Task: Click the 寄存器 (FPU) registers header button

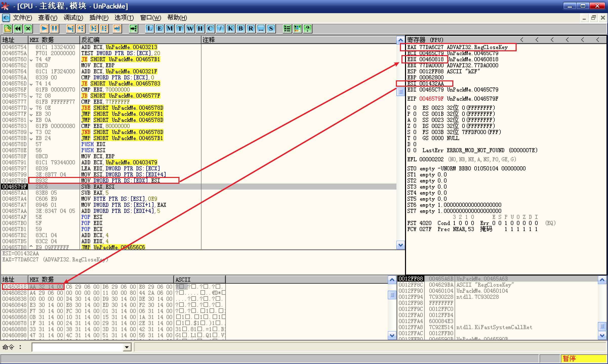Action: point(425,40)
